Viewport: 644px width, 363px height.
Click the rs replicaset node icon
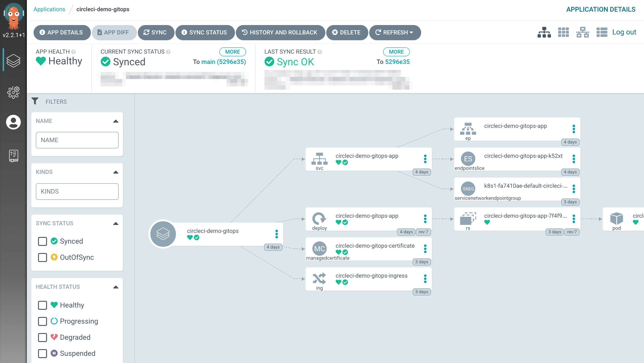[x=468, y=219]
